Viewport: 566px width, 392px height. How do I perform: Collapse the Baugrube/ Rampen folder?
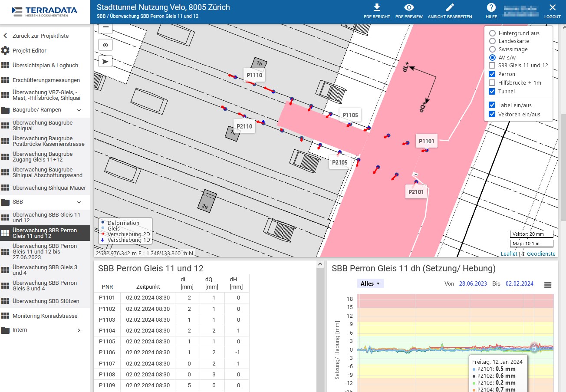(79, 110)
